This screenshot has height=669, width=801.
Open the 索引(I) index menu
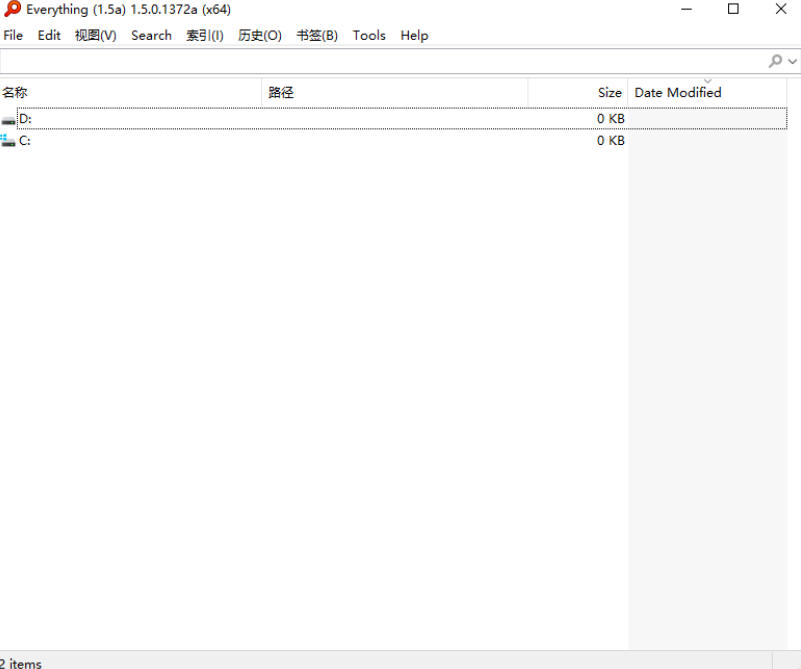coord(205,35)
